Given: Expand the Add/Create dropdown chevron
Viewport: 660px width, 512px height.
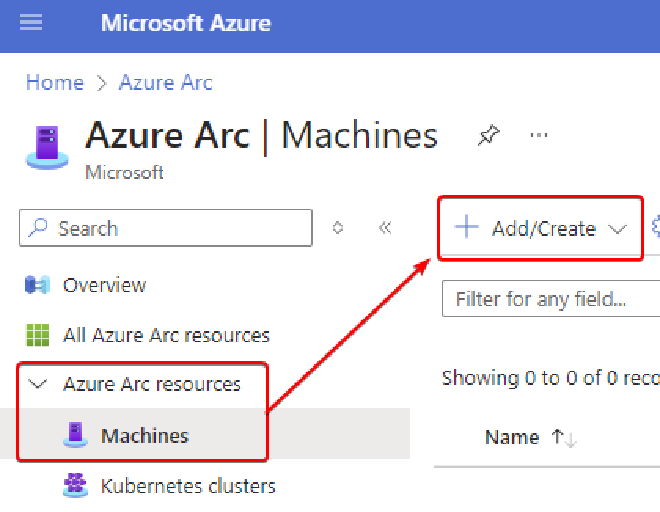Looking at the screenshot, I should click(x=617, y=229).
